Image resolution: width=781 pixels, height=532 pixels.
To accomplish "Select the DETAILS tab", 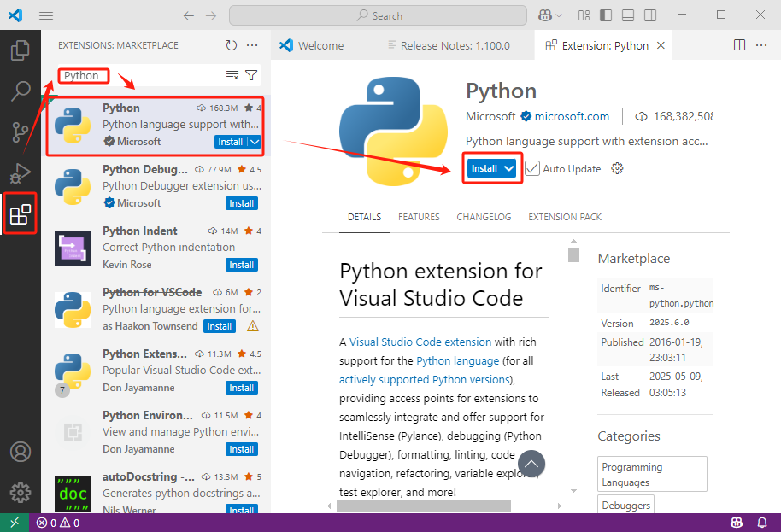I will pos(365,217).
